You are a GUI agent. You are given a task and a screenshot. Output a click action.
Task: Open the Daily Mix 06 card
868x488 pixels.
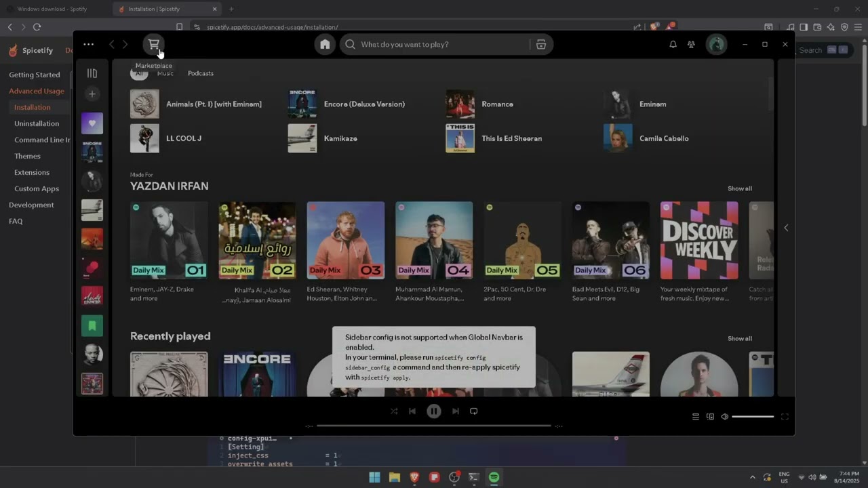(x=610, y=252)
